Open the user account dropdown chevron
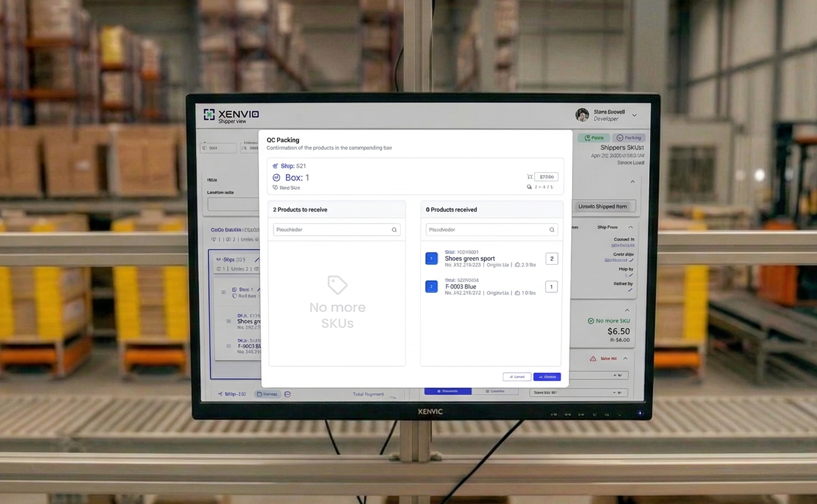 [634, 115]
